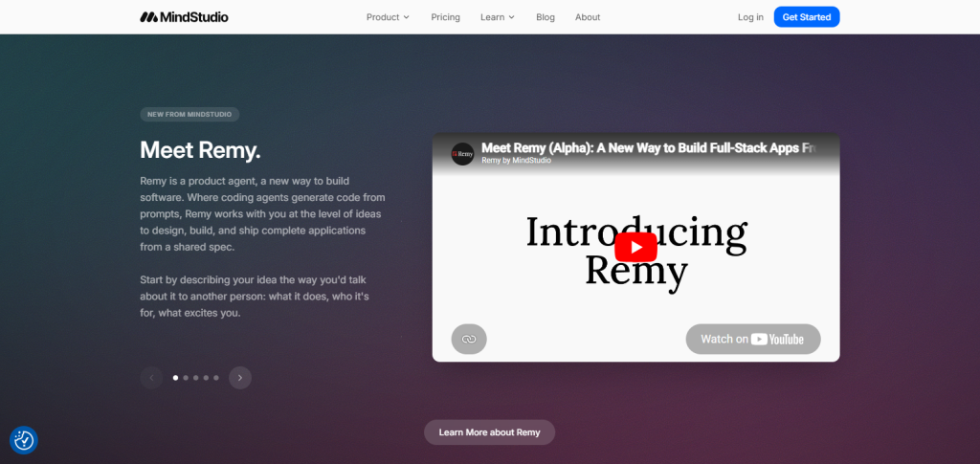Viewport: 980px width, 464px height.
Task: Open the cookie preferences icon
Action: [x=24, y=440]
